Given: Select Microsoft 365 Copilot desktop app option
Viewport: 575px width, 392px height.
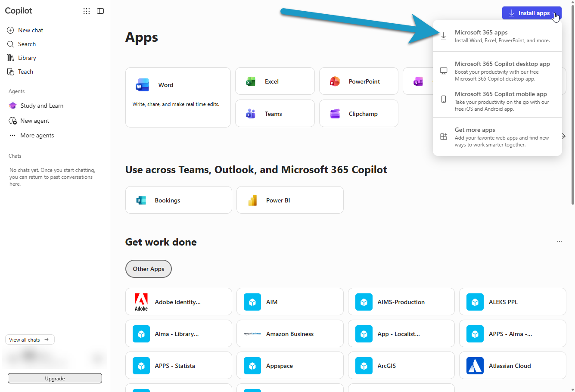Looking at the screenshot, I should click(497, 71).
